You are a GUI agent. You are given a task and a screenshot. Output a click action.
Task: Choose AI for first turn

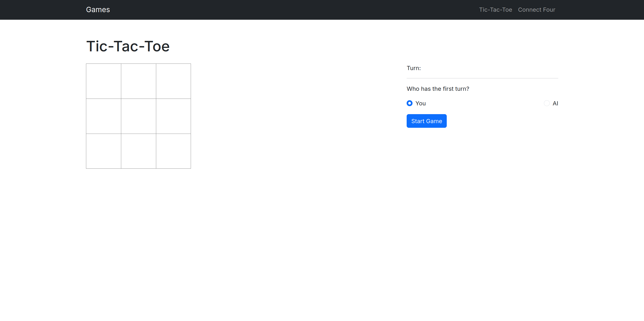pos(547,103)
